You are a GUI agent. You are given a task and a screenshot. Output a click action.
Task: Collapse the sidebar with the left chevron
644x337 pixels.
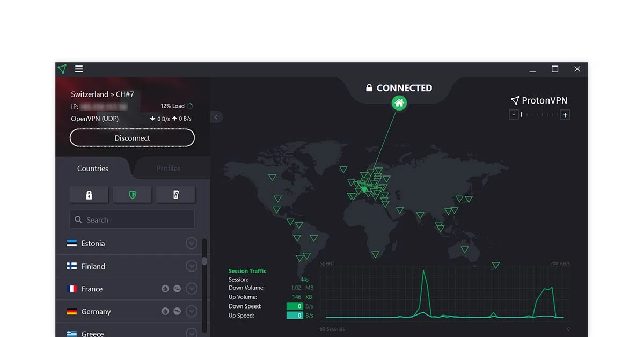click(216, 116)
